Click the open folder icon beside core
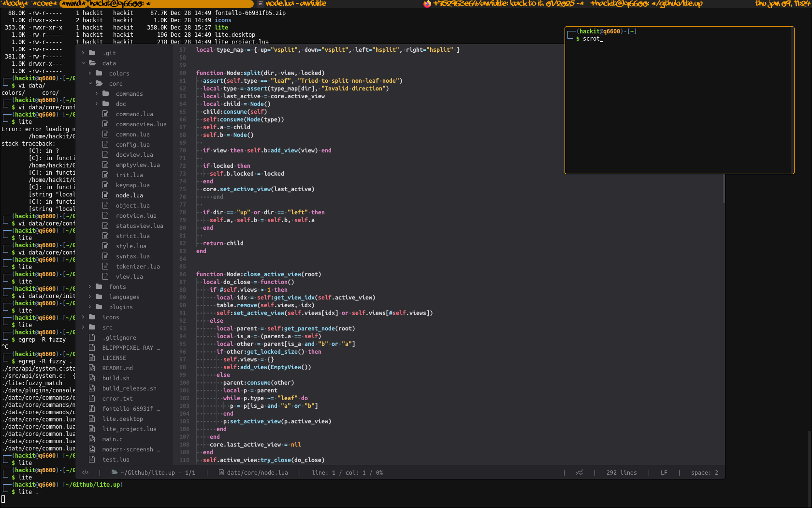This screenshot has height=508, width=812. [x=99, y=84]
